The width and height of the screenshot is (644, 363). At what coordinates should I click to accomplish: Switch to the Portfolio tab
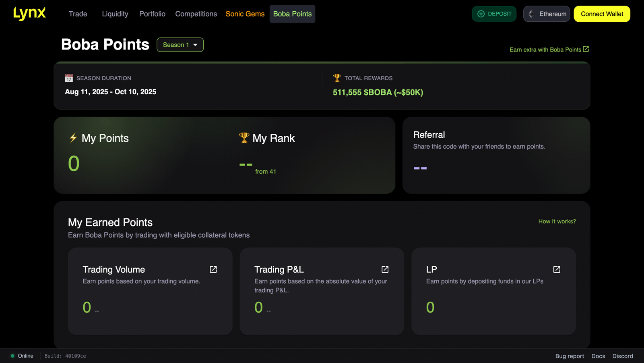(152, 14)
